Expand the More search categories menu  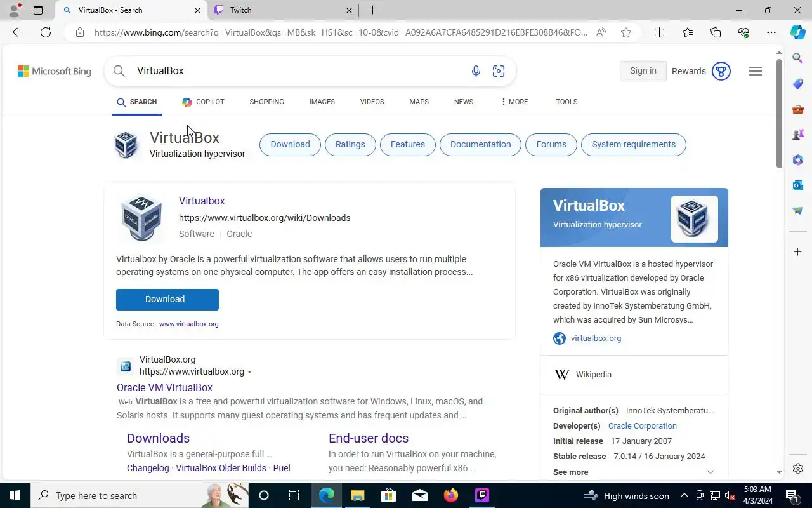[514, 102]
